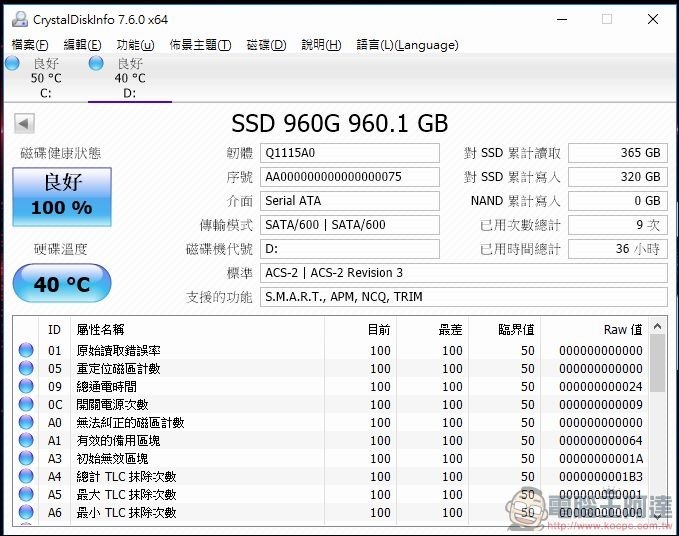Click the transfer mode field SATA/600 | SATA/600
The image size is (679, 536).
[x=350, y=225]
